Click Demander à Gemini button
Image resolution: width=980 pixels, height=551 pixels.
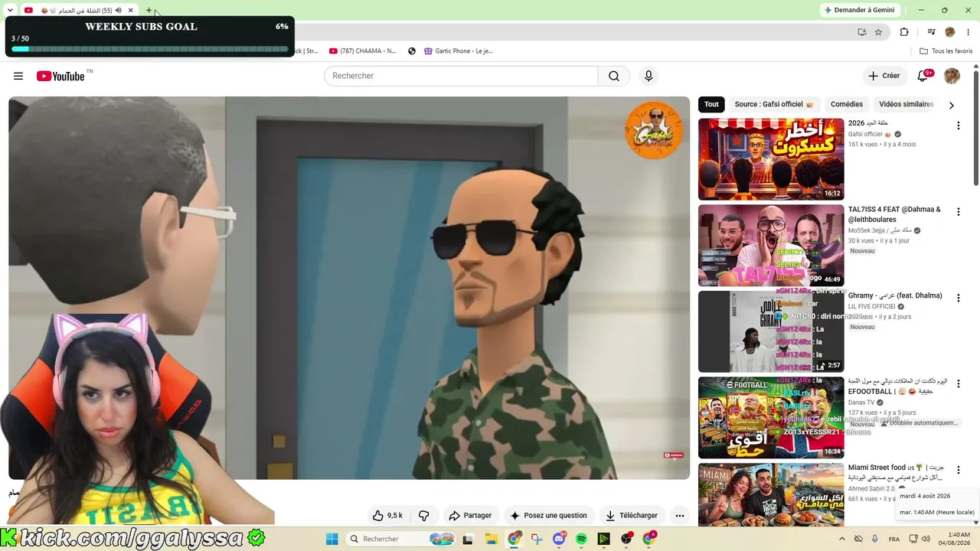pyautogui.click(x=858, y=10)
